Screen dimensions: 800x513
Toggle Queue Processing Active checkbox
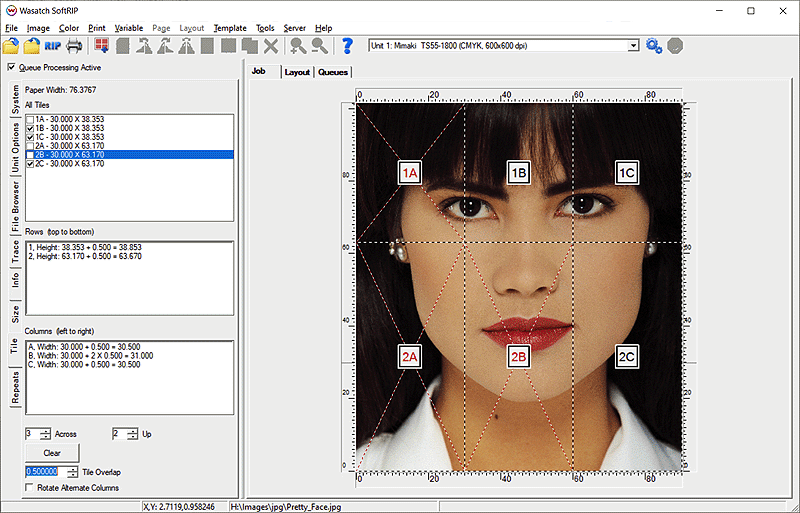pos(12,68)
